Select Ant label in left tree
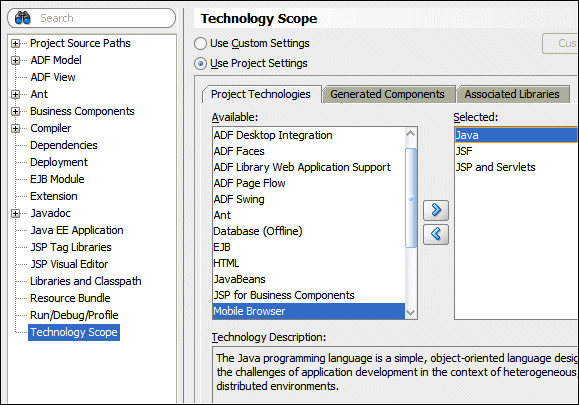This screenshot has width=579, height=405. tap(39, 94)
